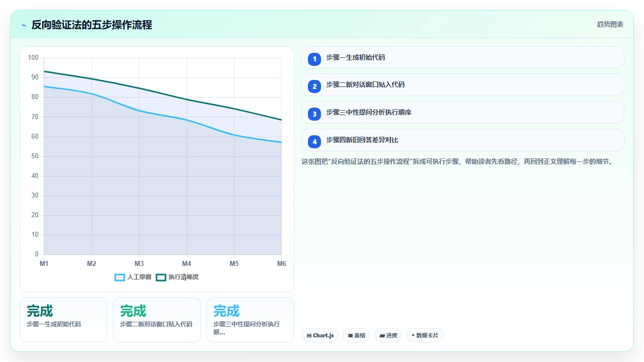Toggle 执行清晰度 legend color box

coord(161,277)
